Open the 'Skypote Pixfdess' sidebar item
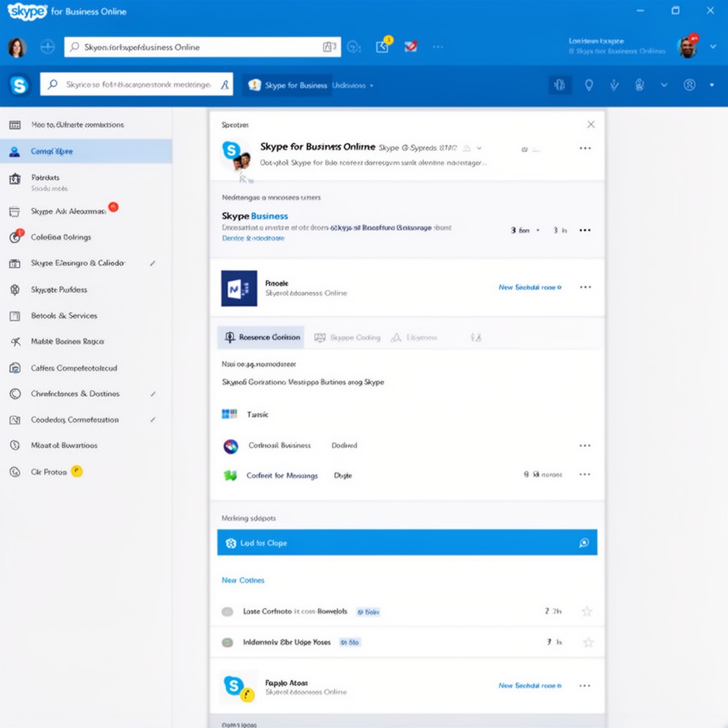This screenshot has height=728, width=728. pos(86,290)
